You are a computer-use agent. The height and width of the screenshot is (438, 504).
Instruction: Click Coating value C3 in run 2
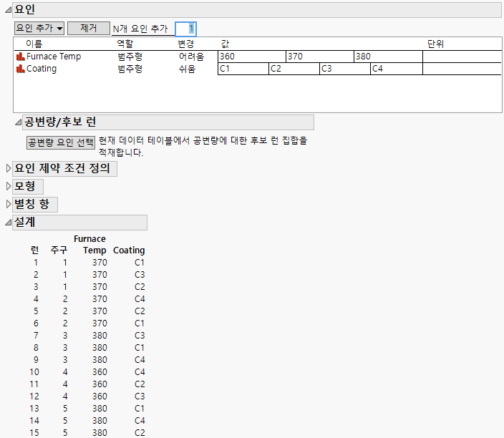point(140,275)
